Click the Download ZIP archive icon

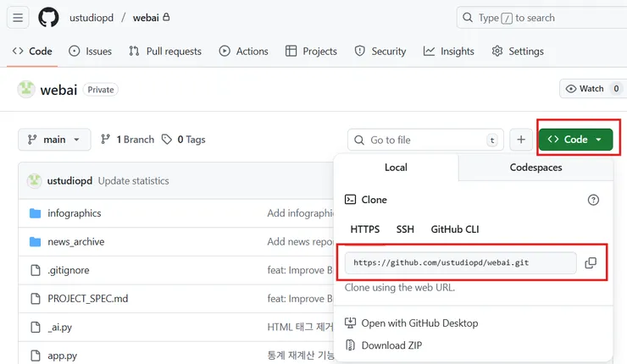coord(350,345)
